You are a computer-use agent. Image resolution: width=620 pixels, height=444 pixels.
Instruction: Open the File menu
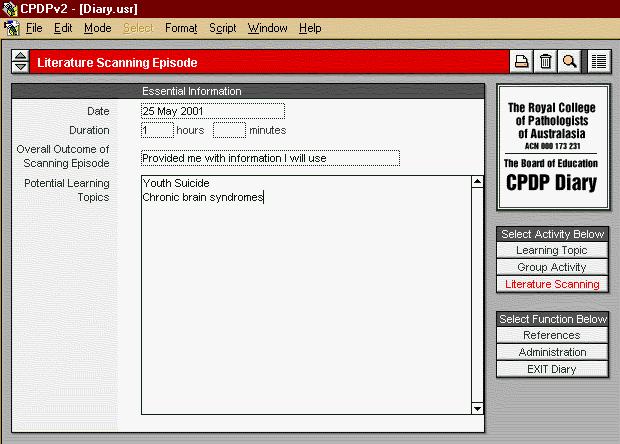tap(34, 28)
